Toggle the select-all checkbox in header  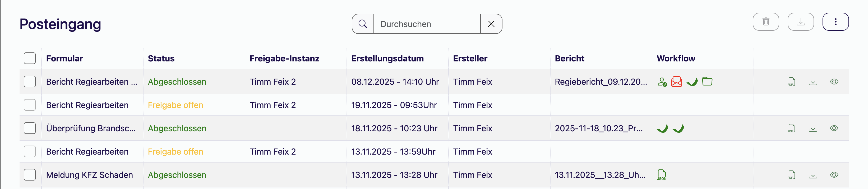point(30,58)
